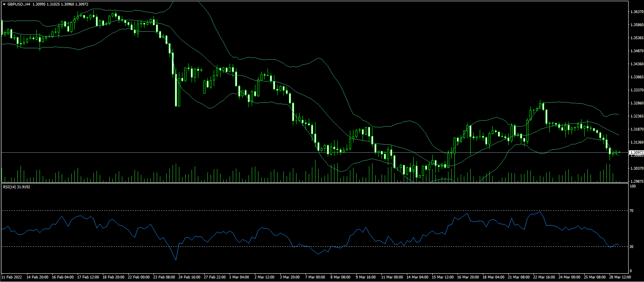Click the 11 Feb 2022 date label
Image resolution: width=644 pixels, height=282 pixels.
coord(12,277)
